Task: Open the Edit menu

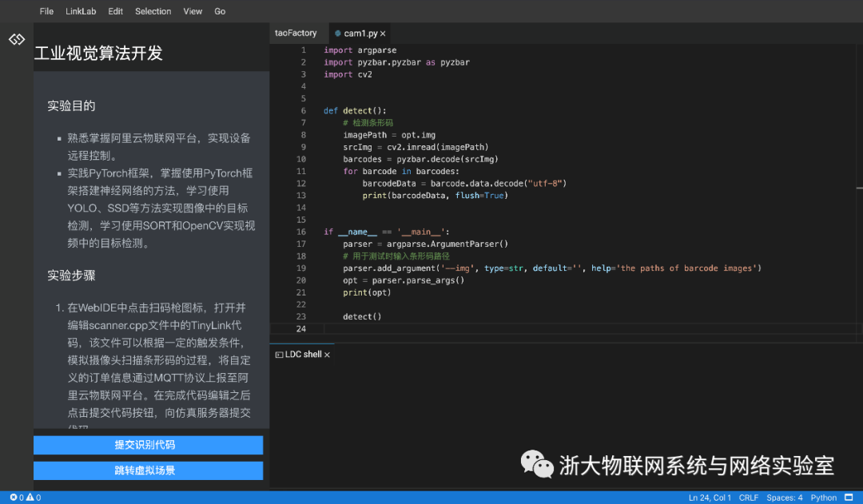Action: point(115,11)
